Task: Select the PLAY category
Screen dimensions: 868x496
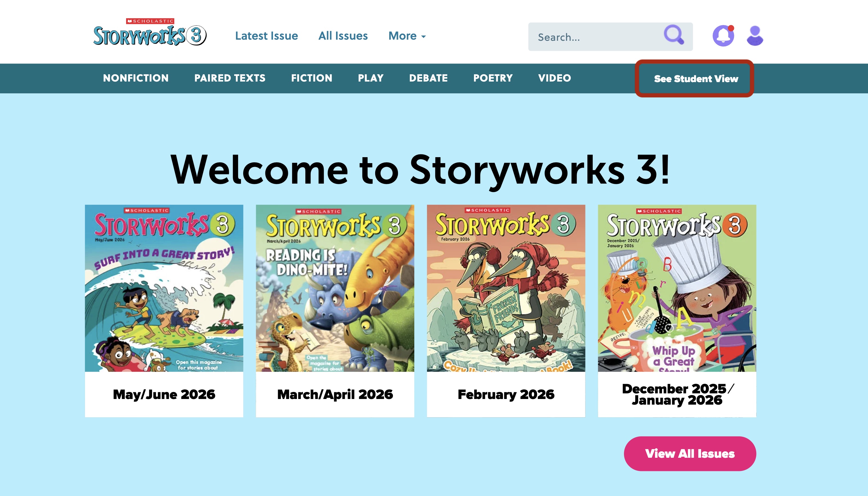Action: pyautogui.click(x=371, y=78)
